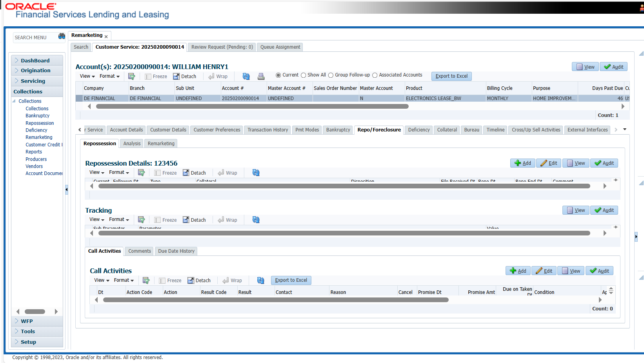Click the accounts Export to Excel button
644x363 pixels.
click(x=451, y=76)
